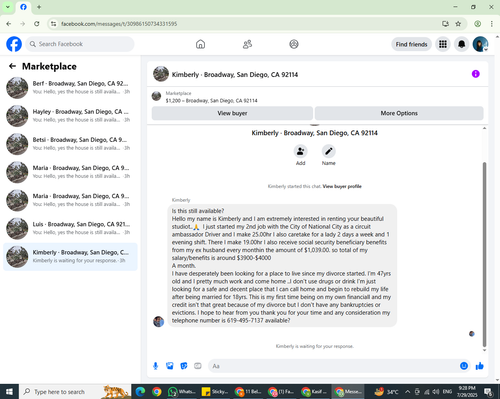Click Kimberly's avatar beside the message
This screenshot has width=500, height=399.
158,321
